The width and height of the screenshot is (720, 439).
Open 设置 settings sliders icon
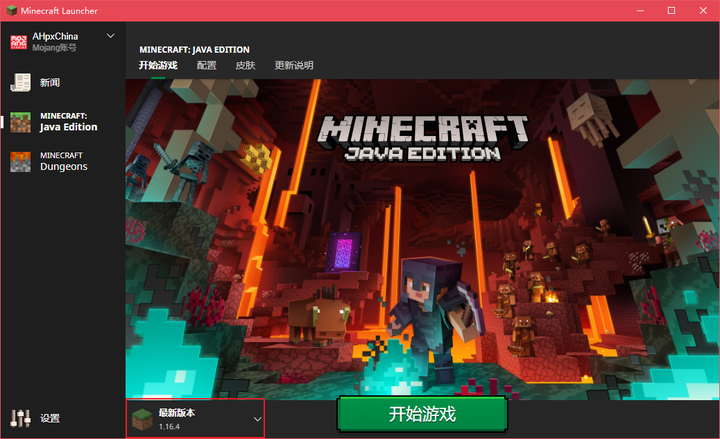[x=20, y=418]
